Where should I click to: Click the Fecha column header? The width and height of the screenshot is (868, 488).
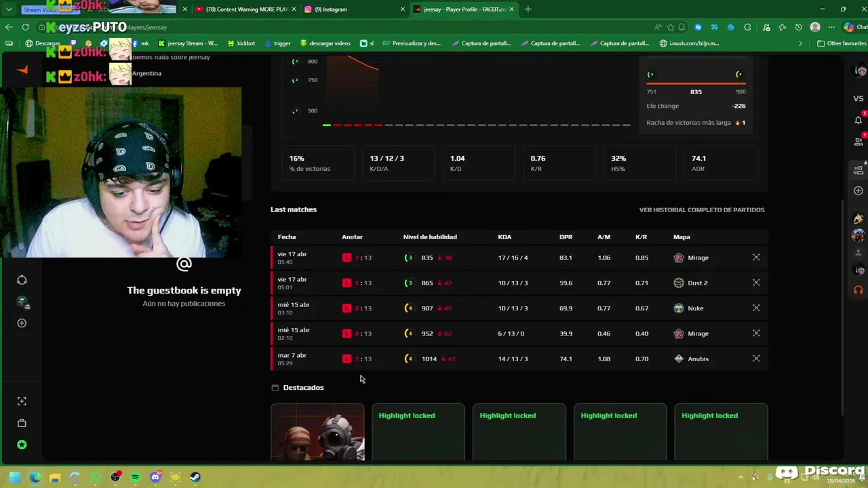tap(287, 237)
